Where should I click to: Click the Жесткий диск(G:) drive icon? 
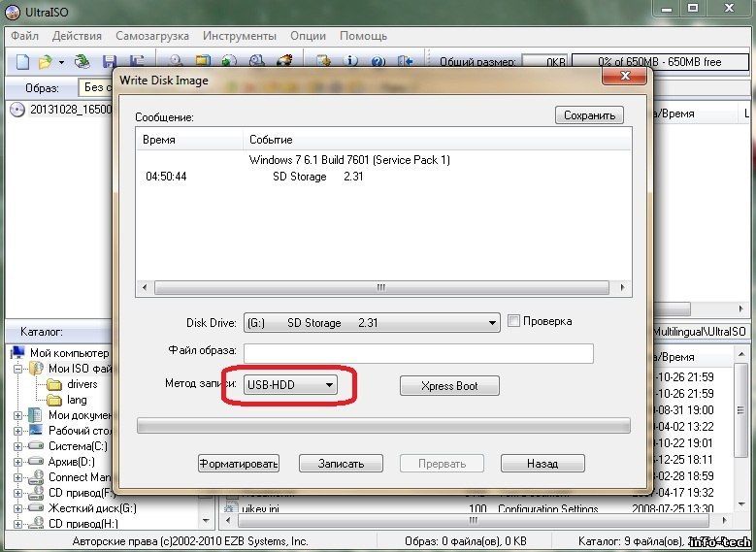point(36,508)
